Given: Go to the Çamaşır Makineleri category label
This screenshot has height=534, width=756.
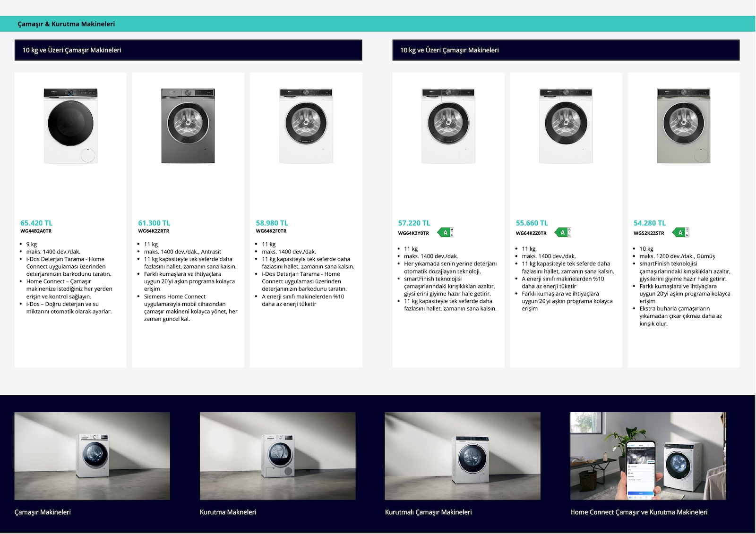Looking at the screenshot, I should (43, 512).
